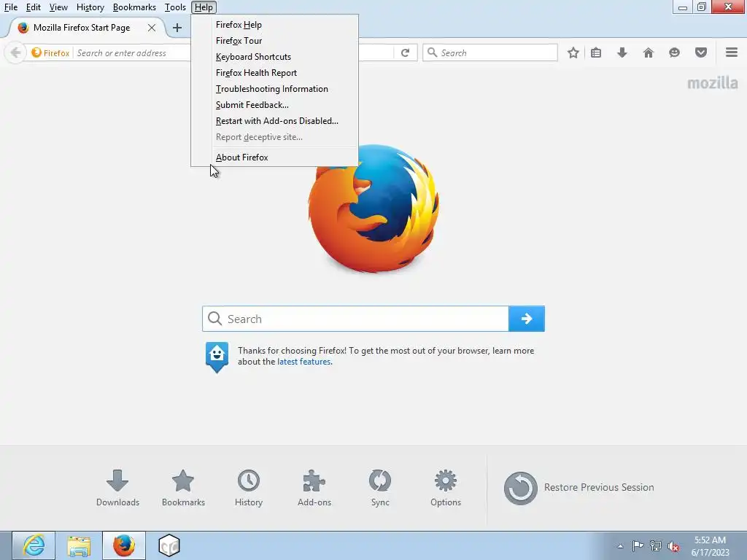Close the Mozilla Firefox Start Page tab

152,28
